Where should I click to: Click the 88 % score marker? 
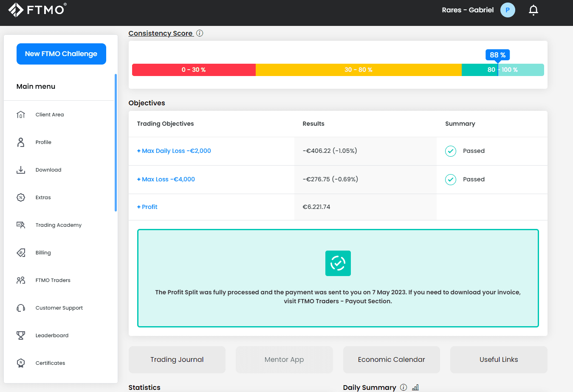point(498,55)
